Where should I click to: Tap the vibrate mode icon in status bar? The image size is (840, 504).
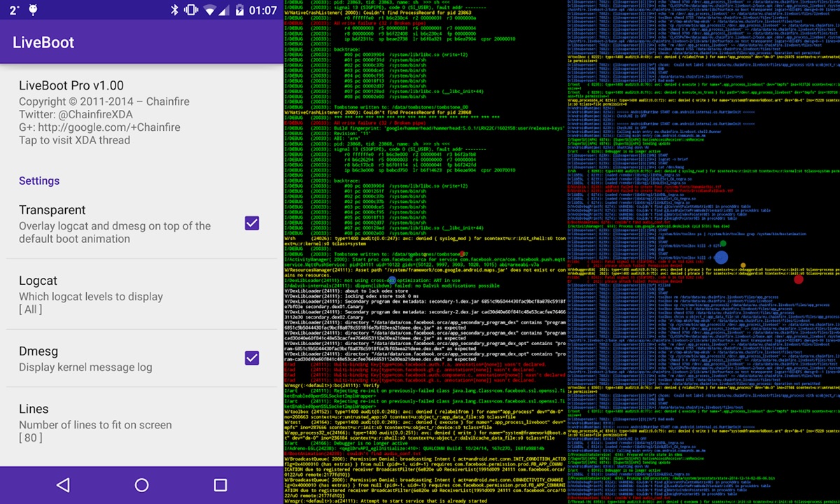pyautogui.click(x=190, y=10)
